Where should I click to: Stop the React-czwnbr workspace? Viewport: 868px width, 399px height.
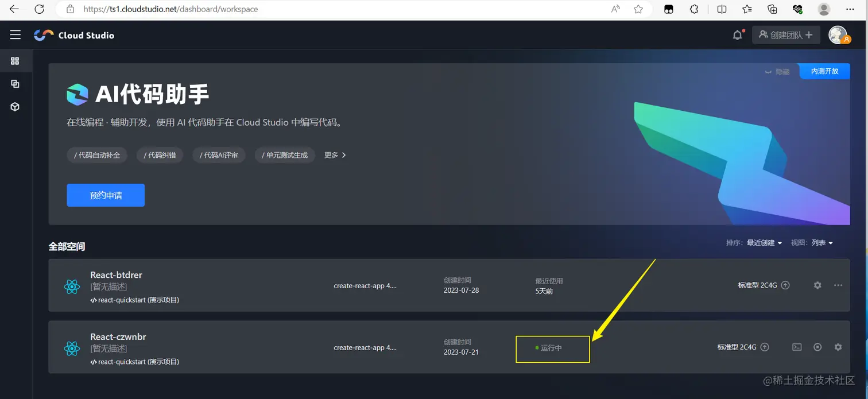click(817, 347)
